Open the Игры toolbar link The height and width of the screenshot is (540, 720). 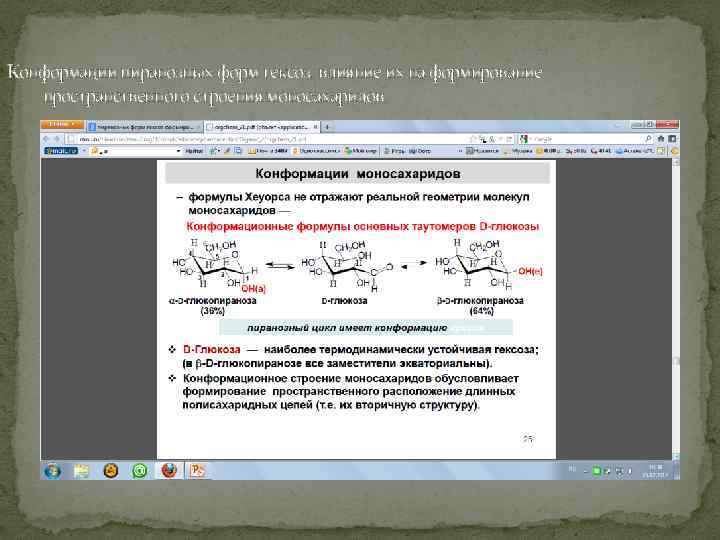click(408, 151)
